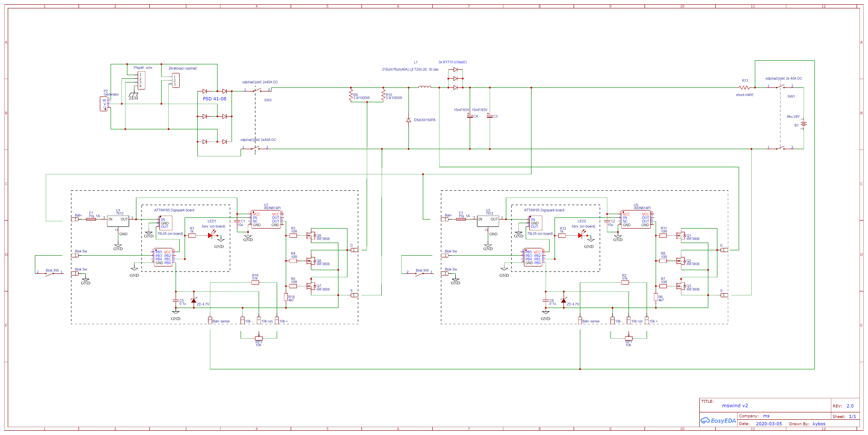Select the Q3 IRF3808 MOSFET
This screenshot has width=868, height=435.
click(681, 286)
